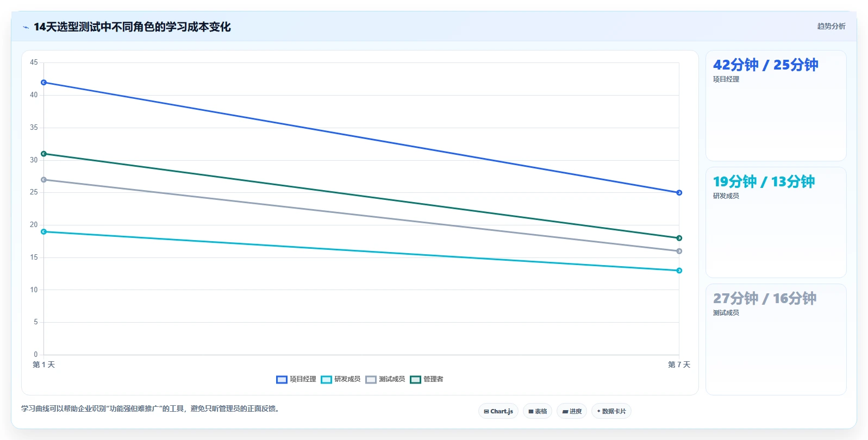The image size is (868, 440).
Task: Toggle the 管理者 legend swatch
Action: (415, 380)
